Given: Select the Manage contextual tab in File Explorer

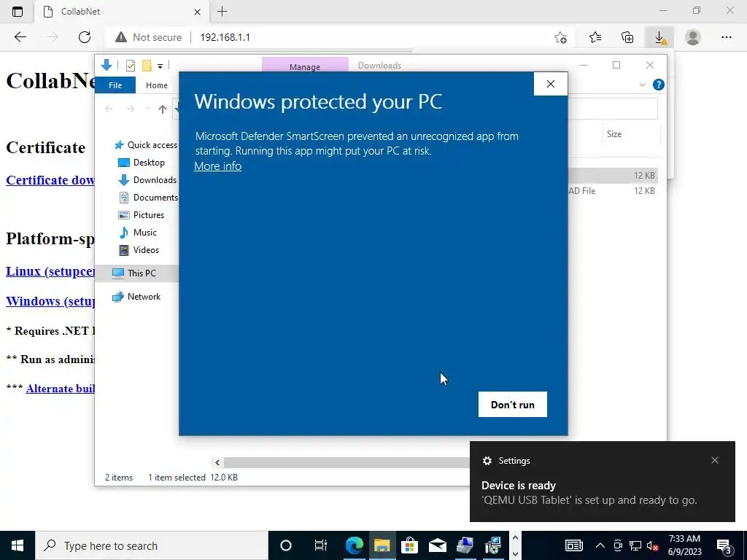Looking at the screenshot, I should 305,66.
